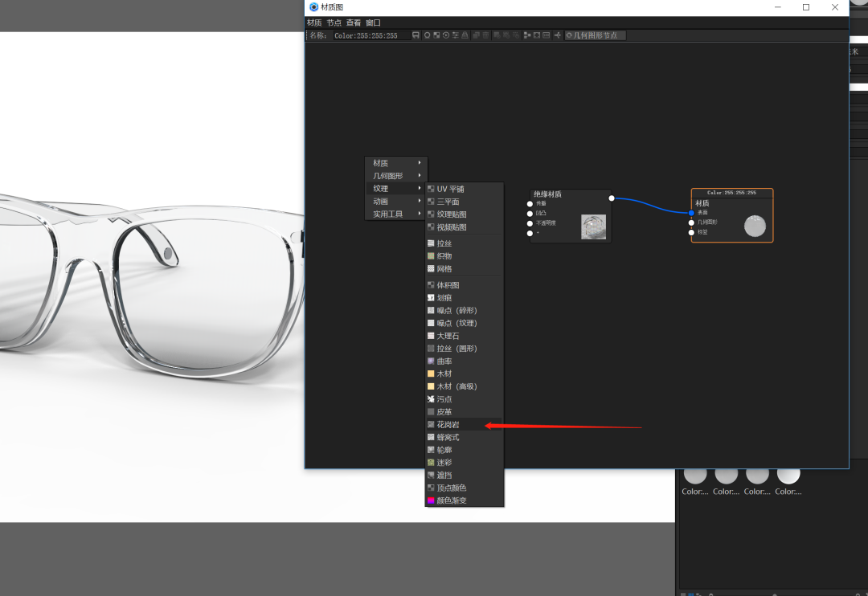868x596 pixels.
Task: Choose 花岗岩 from the texture submenu
Action: [465, 424]
